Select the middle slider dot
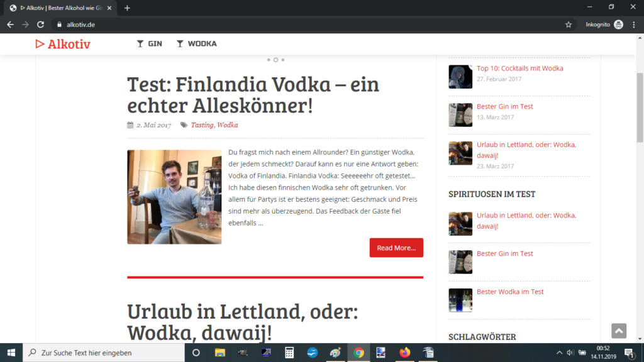 pyautogui.click(x=275, y=60)
